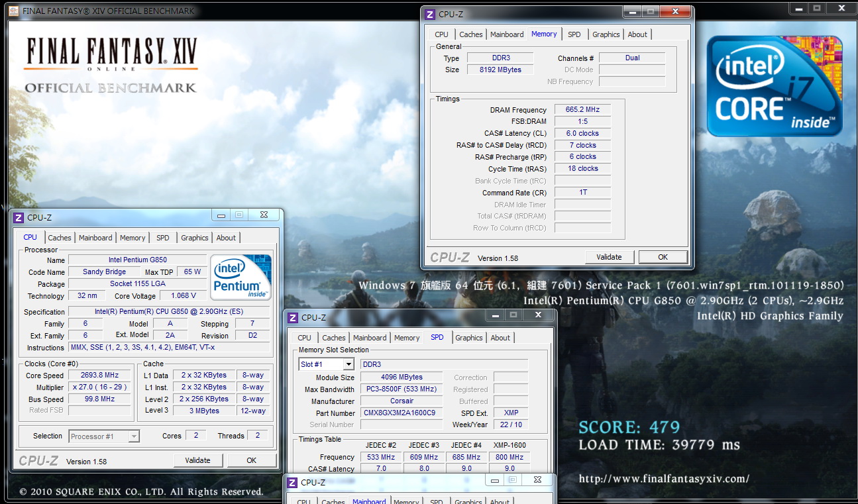Click Validate in CPU-Z Memory window
Screen dimensions: 858x504
(x=609, y=257)
